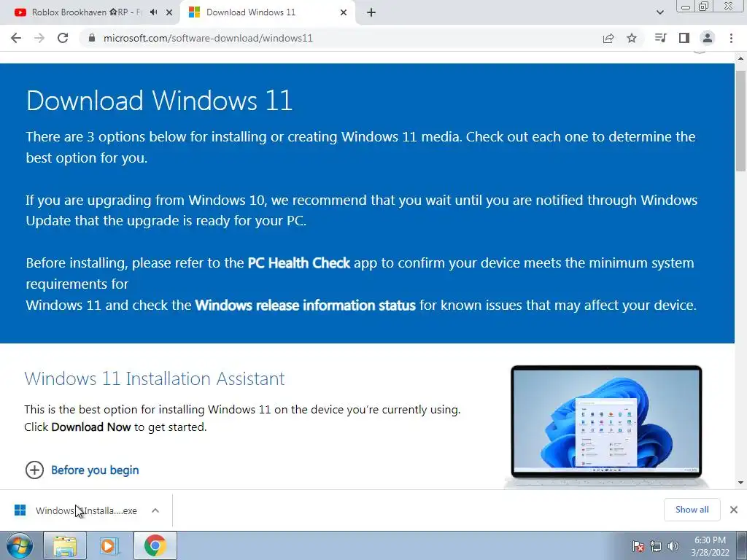747x560 pixels.
Task: Close the Download Windows 11 tab
Action: (344, 12)
